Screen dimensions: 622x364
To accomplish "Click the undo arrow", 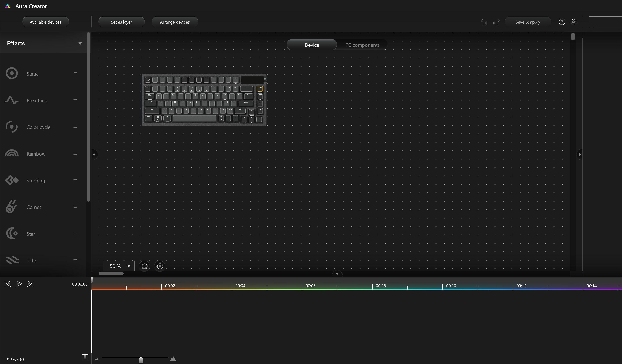I will click(x=484, y=22).
